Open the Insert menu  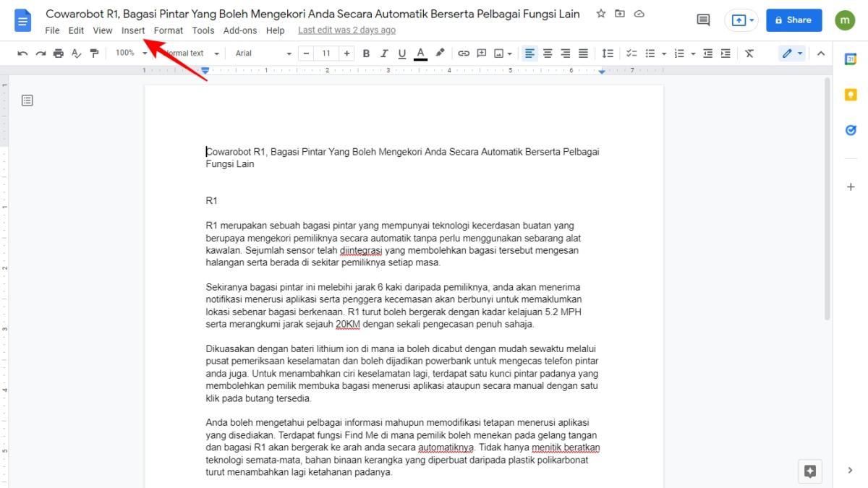(x=133, y=30)
